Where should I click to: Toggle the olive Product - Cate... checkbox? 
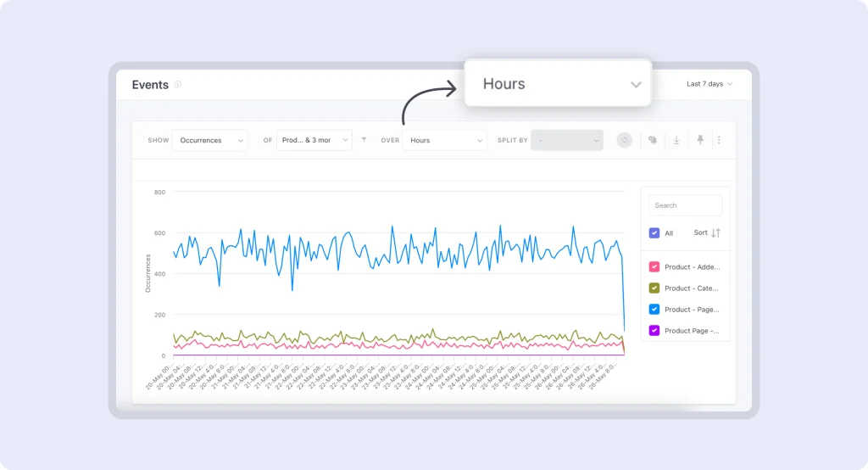coord(654,288)
